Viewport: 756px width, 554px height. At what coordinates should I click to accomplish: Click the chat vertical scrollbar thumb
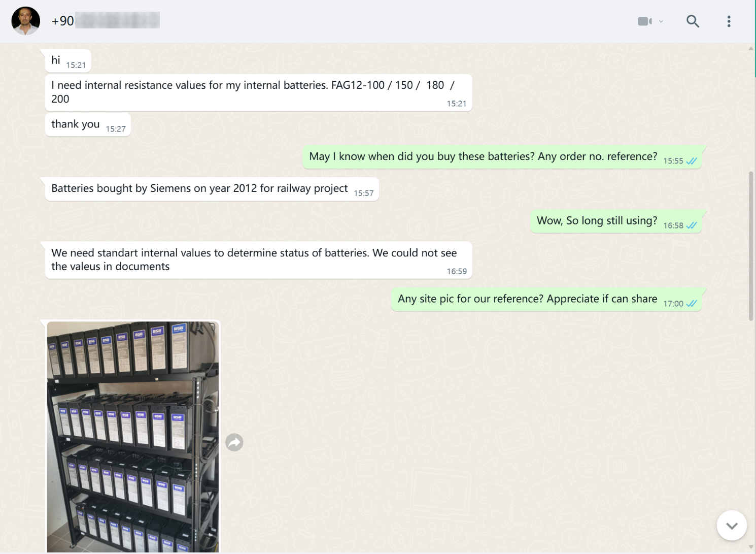[751, 246]
